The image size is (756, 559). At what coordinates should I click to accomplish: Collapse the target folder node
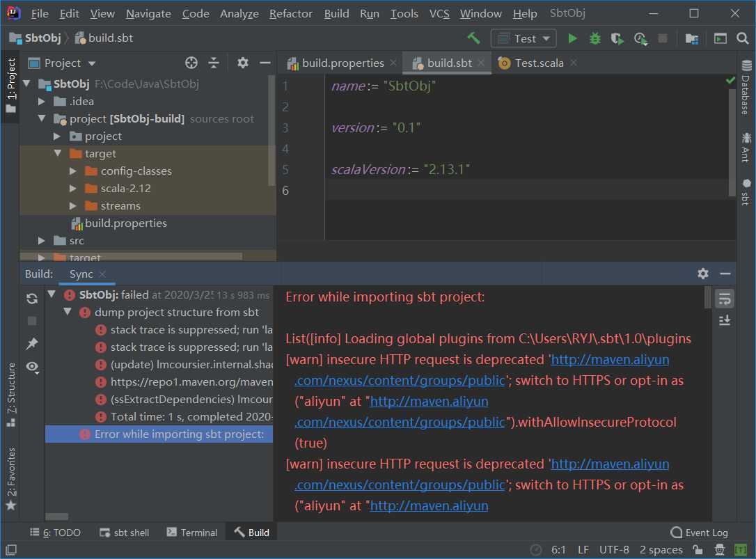pyautogui.click(x=57, y=153)
